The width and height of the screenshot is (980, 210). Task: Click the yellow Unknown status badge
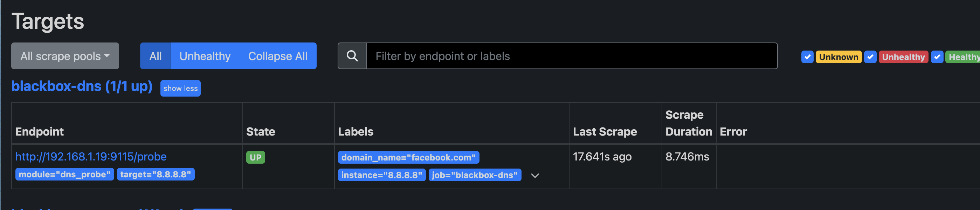point(838,57)
